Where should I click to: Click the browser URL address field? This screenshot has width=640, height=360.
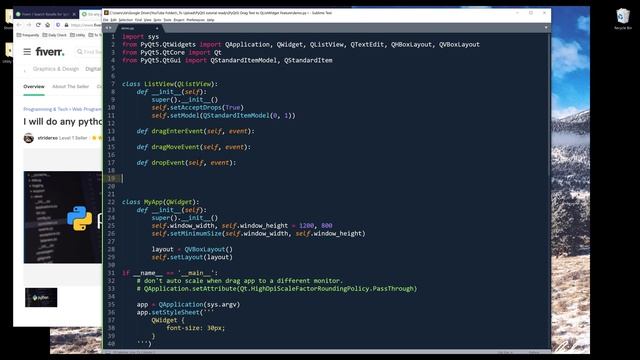[x=86, y=25]
